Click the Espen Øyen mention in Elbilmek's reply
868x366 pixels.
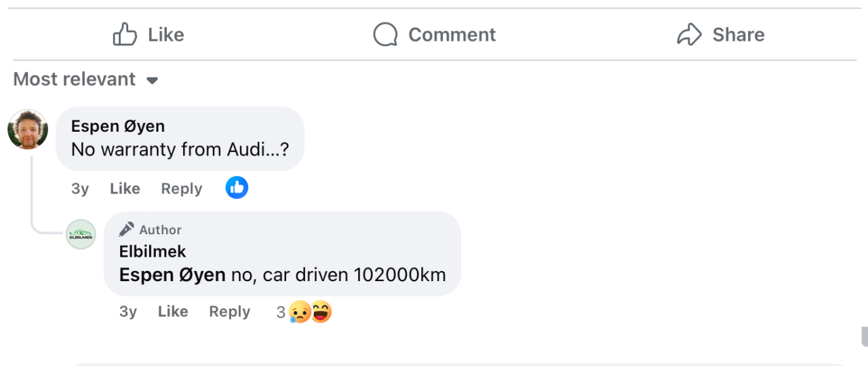pos(172,275)
